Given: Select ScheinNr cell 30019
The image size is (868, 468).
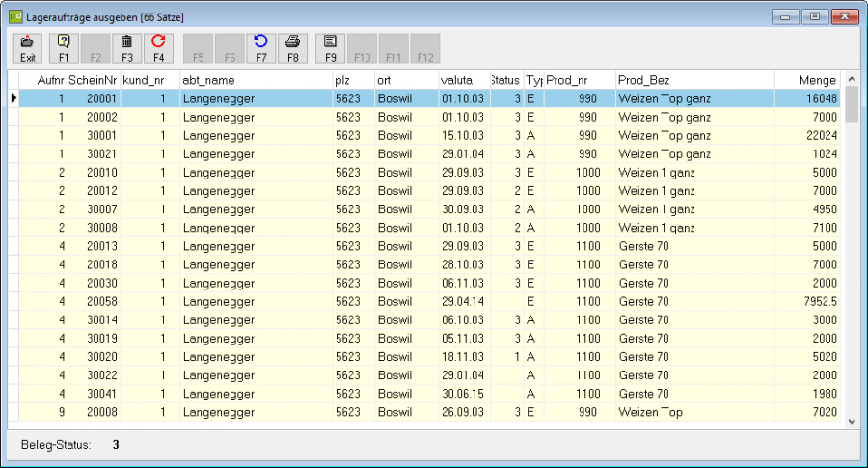Looking at the screenshot, I should (93, 339).
